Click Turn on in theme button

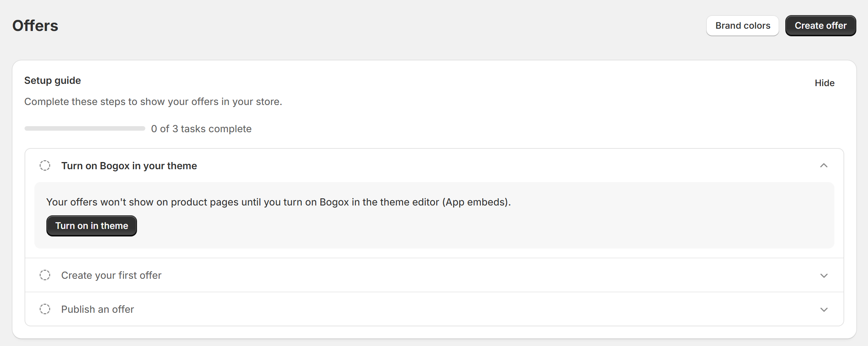(x=92, y=226)
